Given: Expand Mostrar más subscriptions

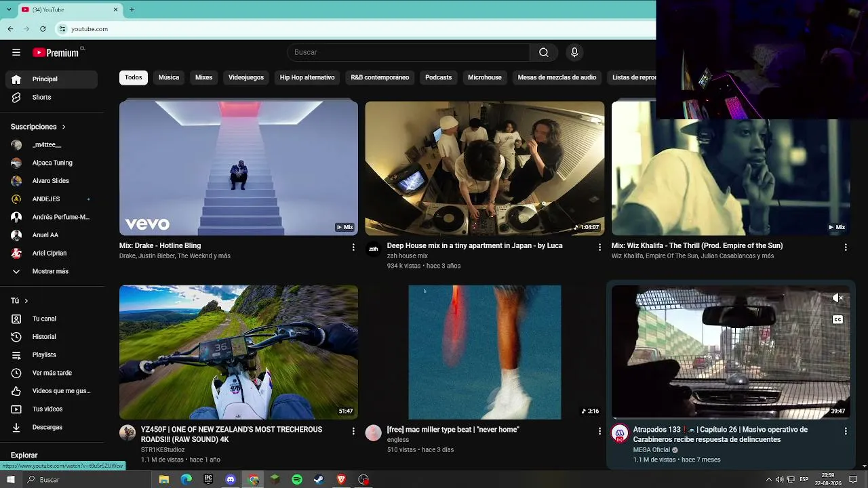Looking at the screenshot, I should click(52, 271).
